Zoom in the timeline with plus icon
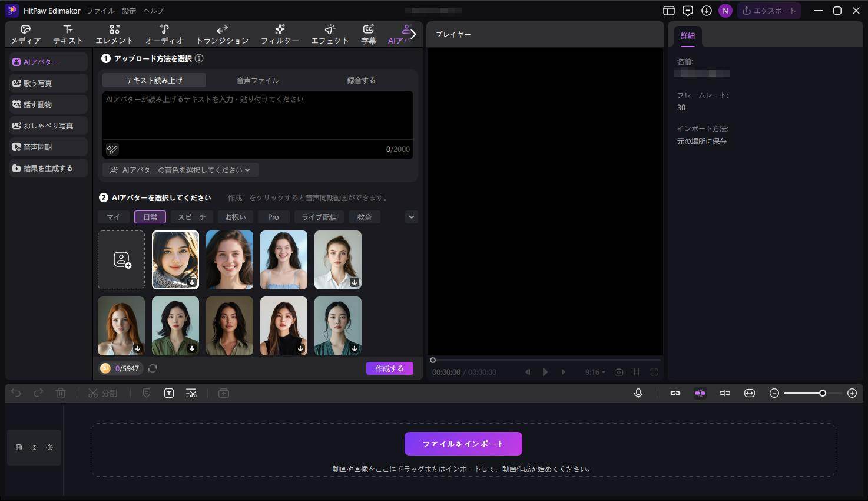The width and height of the screenshot is (868, 501). click(852, 393)
